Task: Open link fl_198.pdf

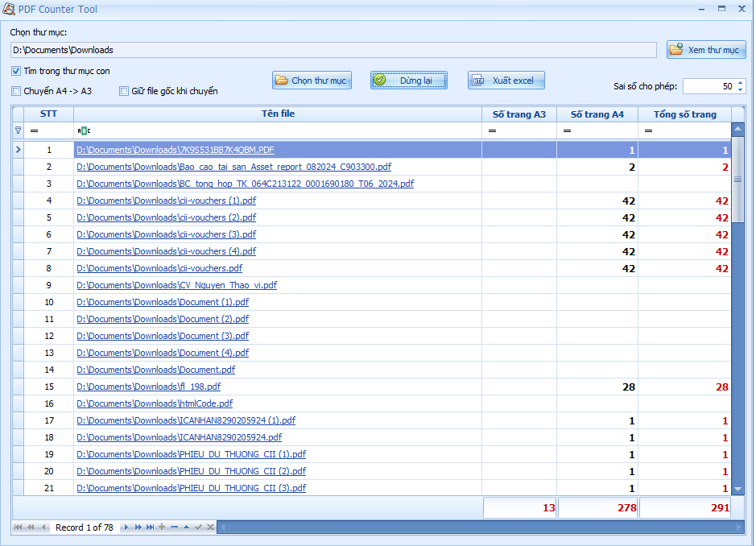Action: click(x=148, y=387)
